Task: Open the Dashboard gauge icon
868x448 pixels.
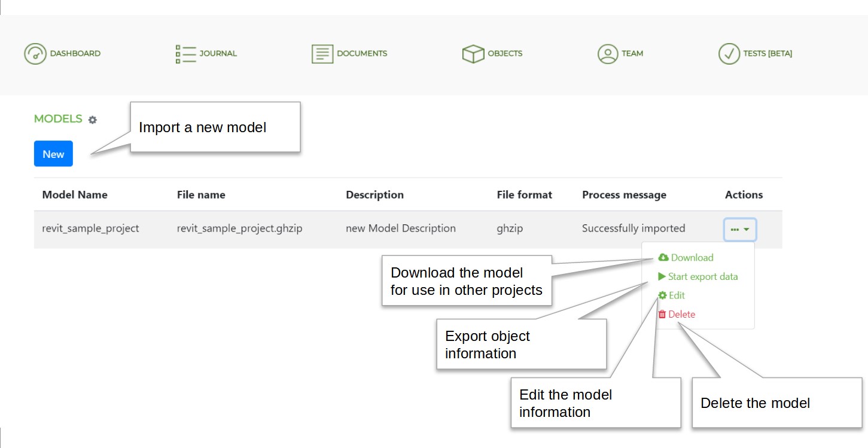Action: (x=35, y=53)
